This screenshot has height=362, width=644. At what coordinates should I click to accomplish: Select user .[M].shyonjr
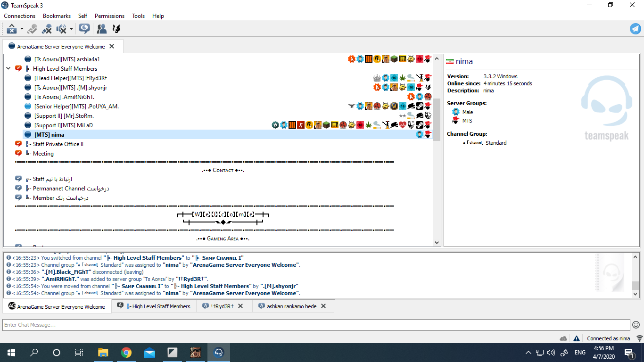tap(71, 88)
